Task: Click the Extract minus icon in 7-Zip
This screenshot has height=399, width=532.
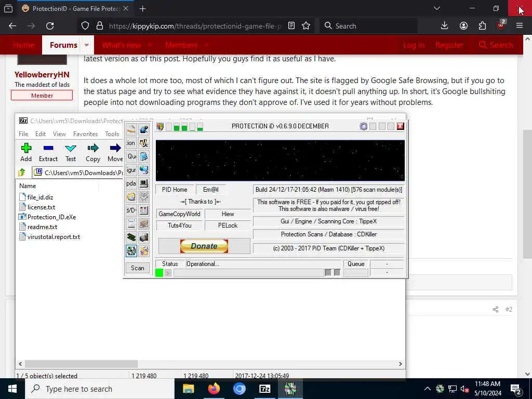Action: [48, 148]
